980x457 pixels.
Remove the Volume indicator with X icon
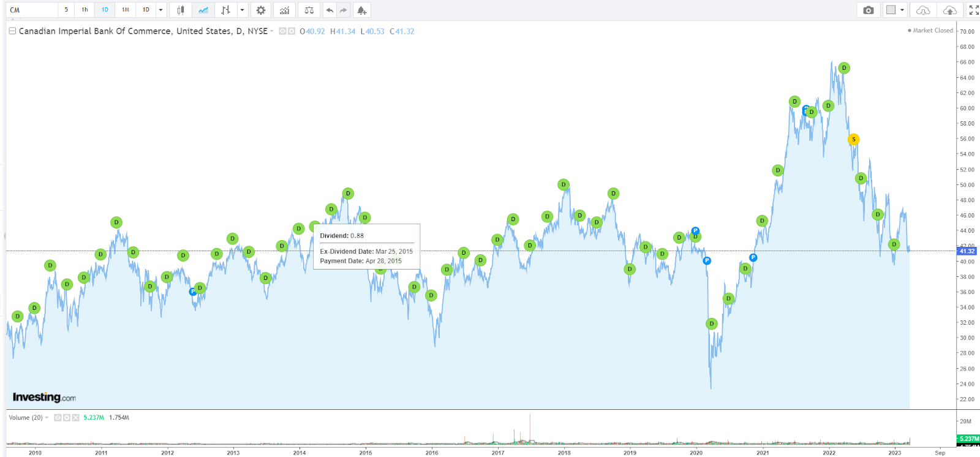coord(76,418)
